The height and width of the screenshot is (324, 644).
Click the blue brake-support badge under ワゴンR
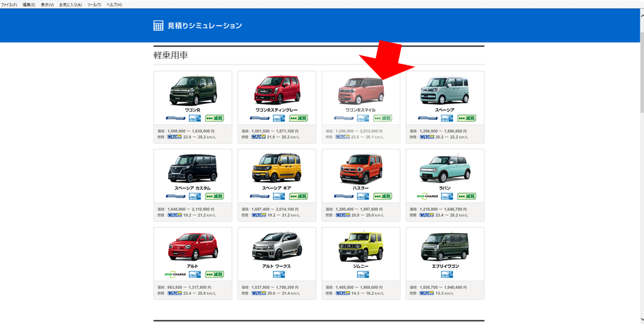click(x=195, y=118)
